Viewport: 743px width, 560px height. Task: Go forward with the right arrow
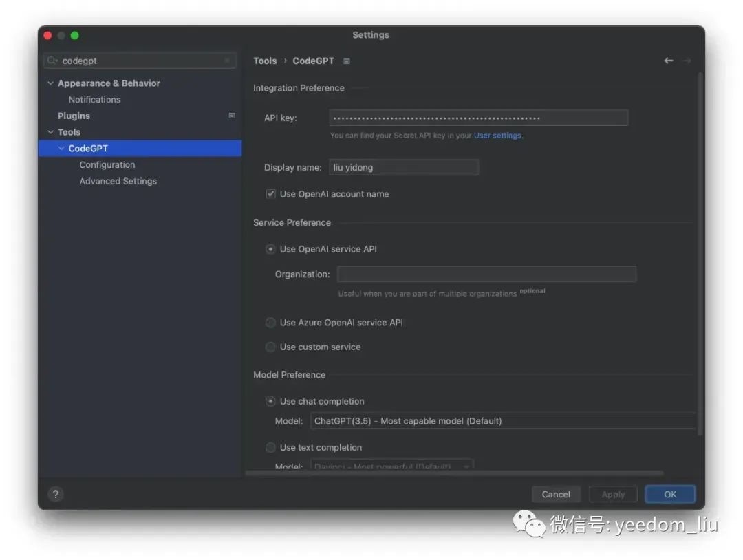click(687, 61)
